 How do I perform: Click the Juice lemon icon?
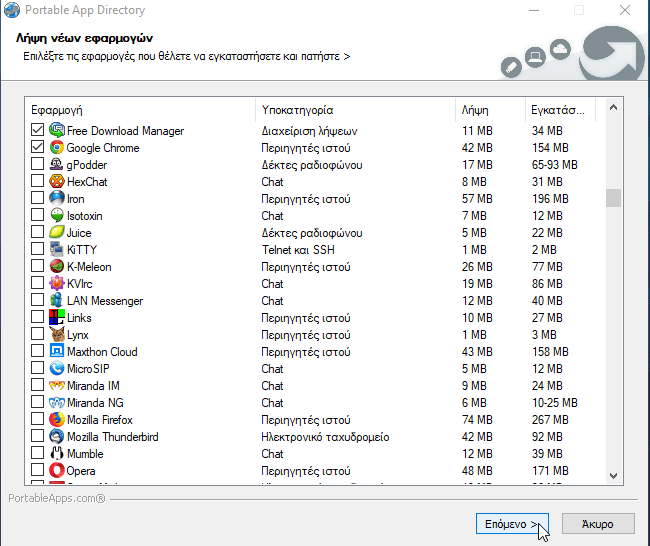(x=57, y=233)
